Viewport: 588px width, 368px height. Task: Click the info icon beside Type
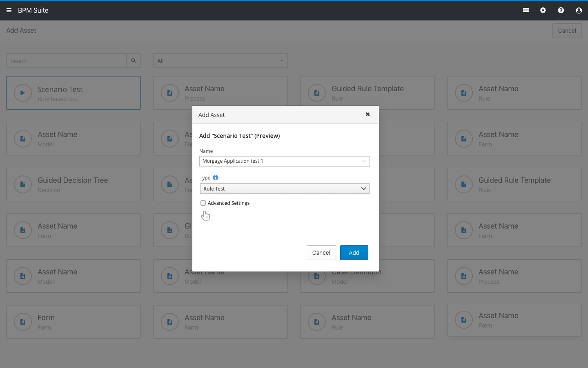[x=216, y=177]
